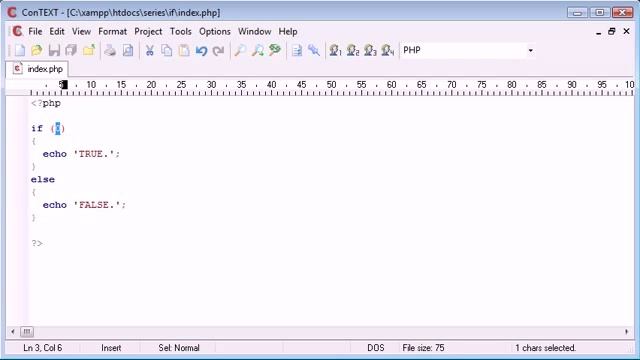Copy the selection with the toolbar copy icon
640x360 pixels.
167,51
